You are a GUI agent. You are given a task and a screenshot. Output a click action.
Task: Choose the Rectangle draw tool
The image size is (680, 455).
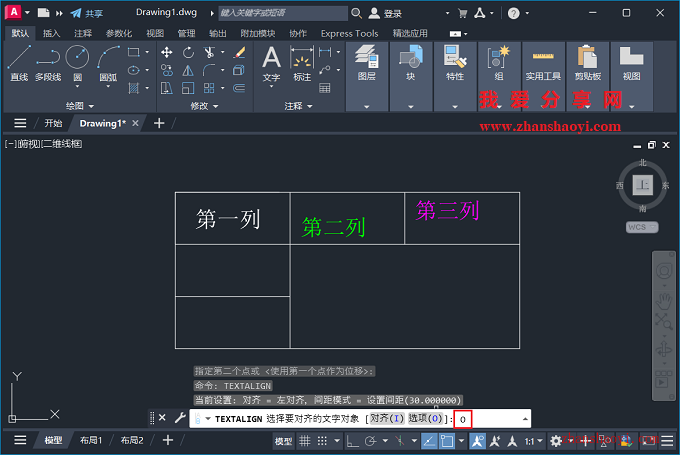coord(134,52)
